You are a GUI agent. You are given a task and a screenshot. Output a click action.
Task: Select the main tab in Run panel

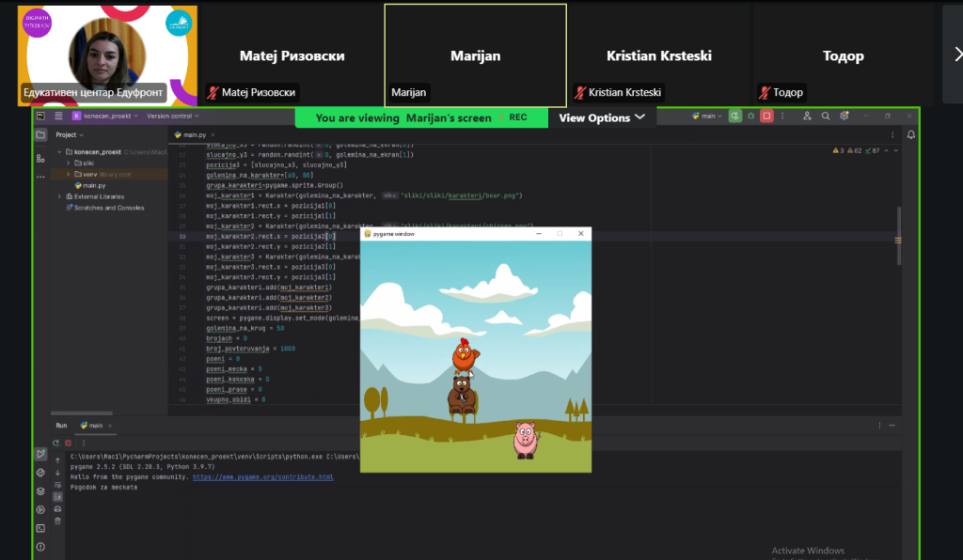94,426
